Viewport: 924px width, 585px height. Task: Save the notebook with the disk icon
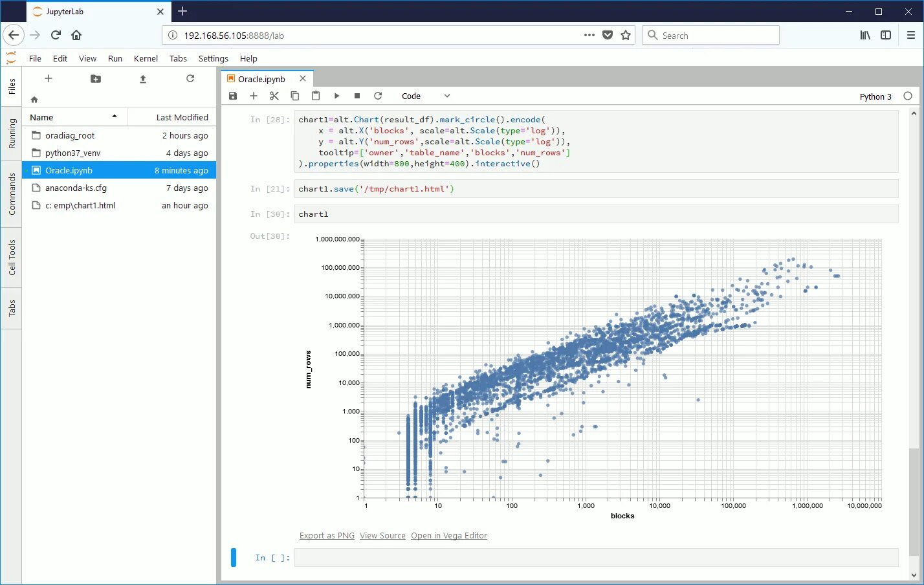[x=233, y=96]
